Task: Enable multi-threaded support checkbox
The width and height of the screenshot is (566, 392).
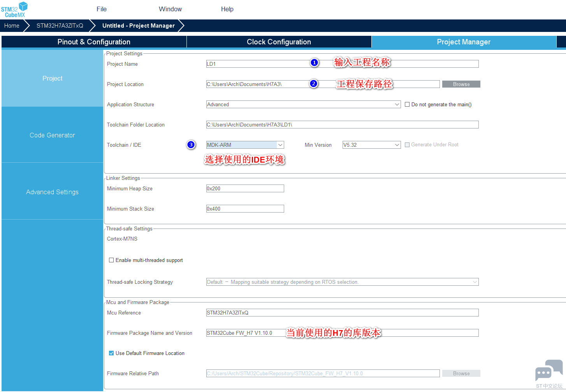Action: click(x=111, y=260)
